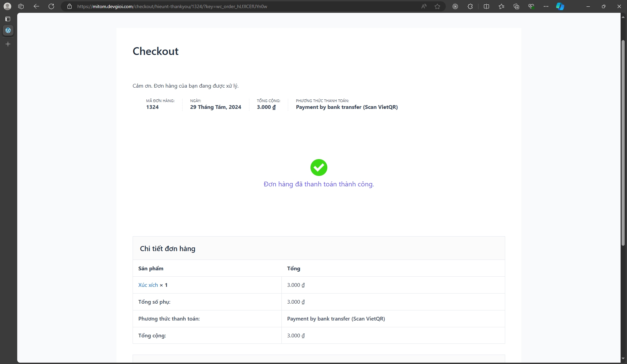This screenshot has height=364, width=627.
Task: Click the 'Sản phẩm' column header
Action: pyautogui.click(x=151, y=269)
